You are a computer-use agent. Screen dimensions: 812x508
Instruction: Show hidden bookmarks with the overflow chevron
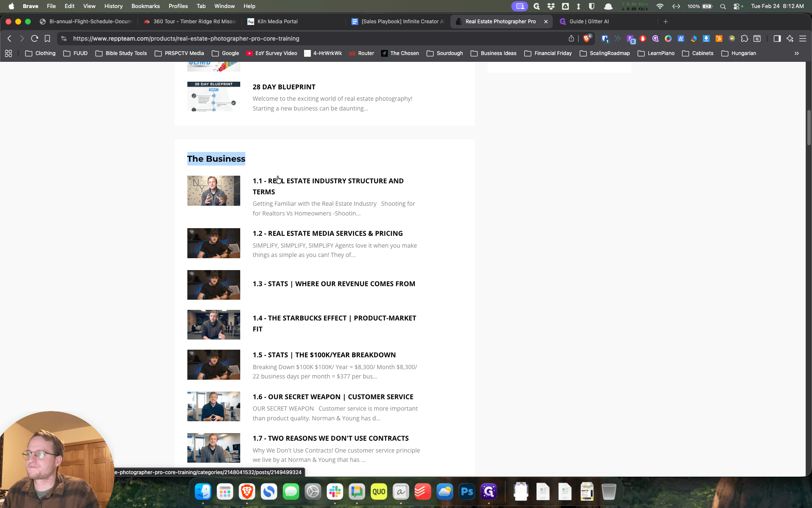point(797,53)
